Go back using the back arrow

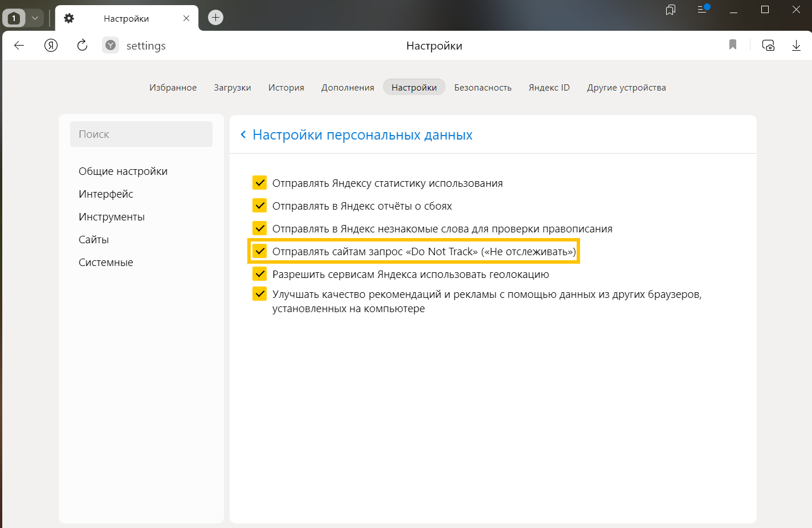tap(19, 46)
